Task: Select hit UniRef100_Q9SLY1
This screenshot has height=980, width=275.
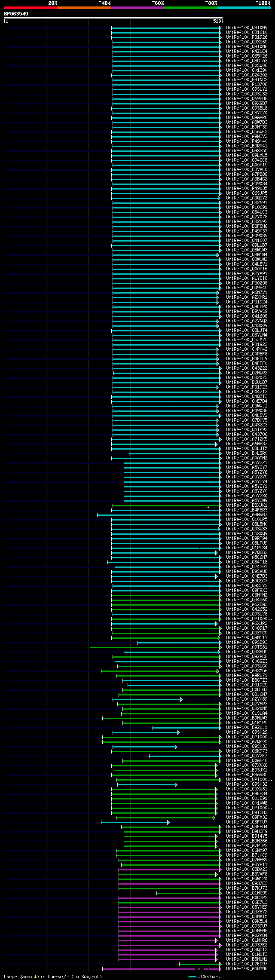Action: click(247, 89)
